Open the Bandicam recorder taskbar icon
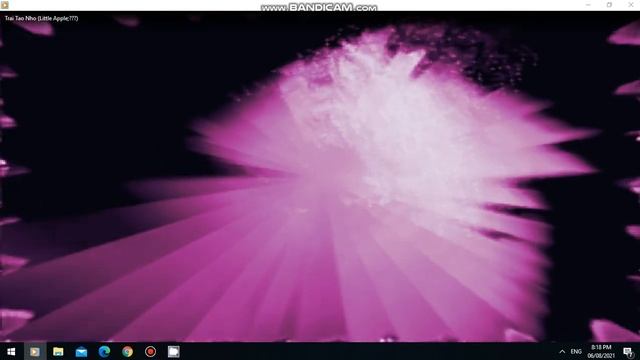 tap(151, 351)
